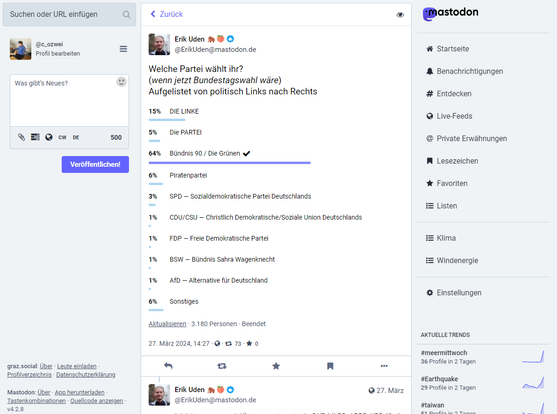Open the Klima list
The height and width of the screenshot is (414, 557).
coord(441,238)
